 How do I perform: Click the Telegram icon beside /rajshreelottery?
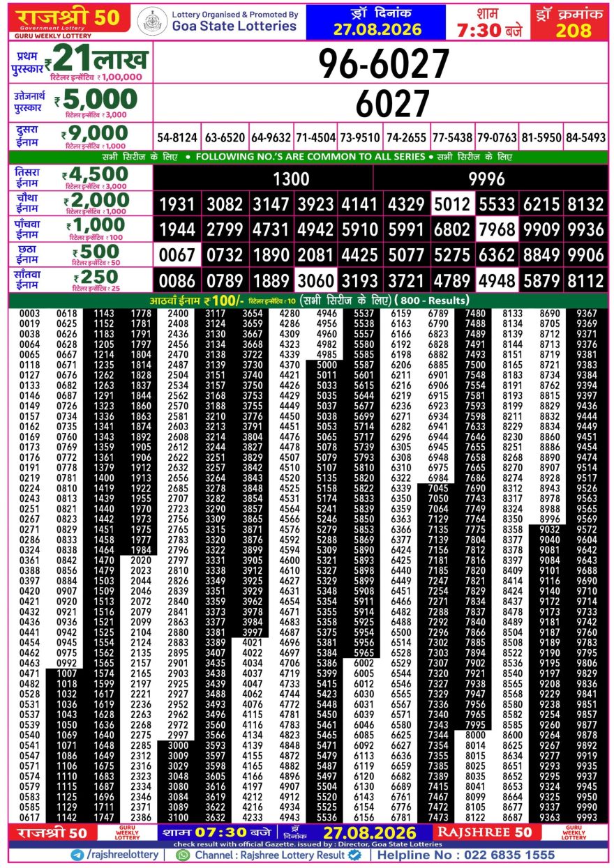click(77, 855)
